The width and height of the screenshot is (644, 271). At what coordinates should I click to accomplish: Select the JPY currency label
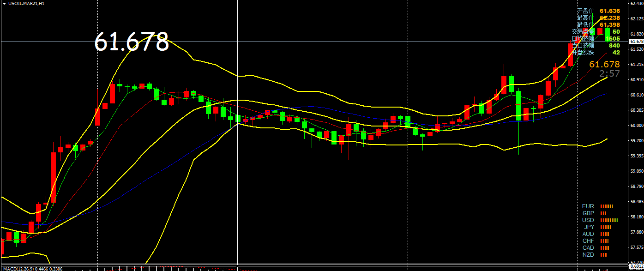(x=589, y=227)
